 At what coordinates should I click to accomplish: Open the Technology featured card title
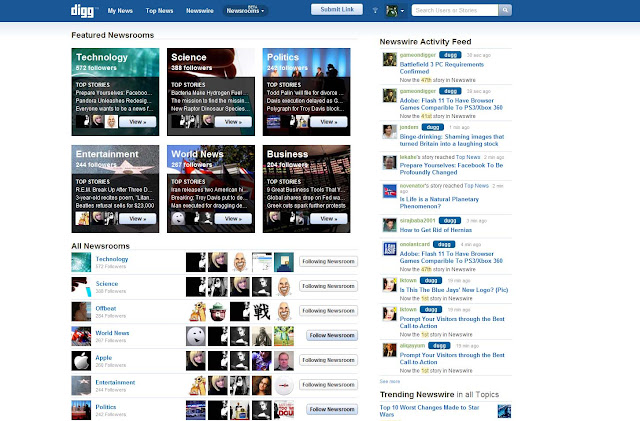coord(102,57)
